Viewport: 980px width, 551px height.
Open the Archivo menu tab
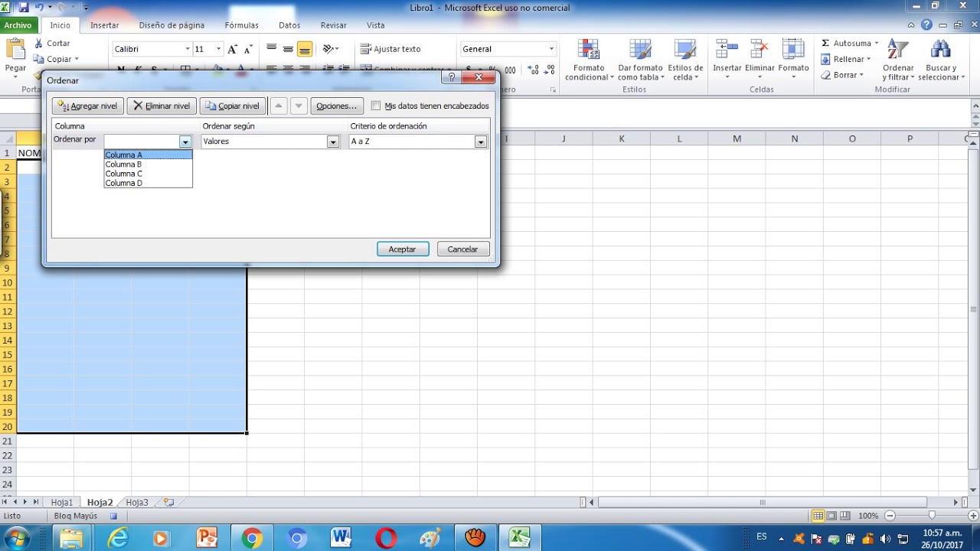(x=18, y=25)
